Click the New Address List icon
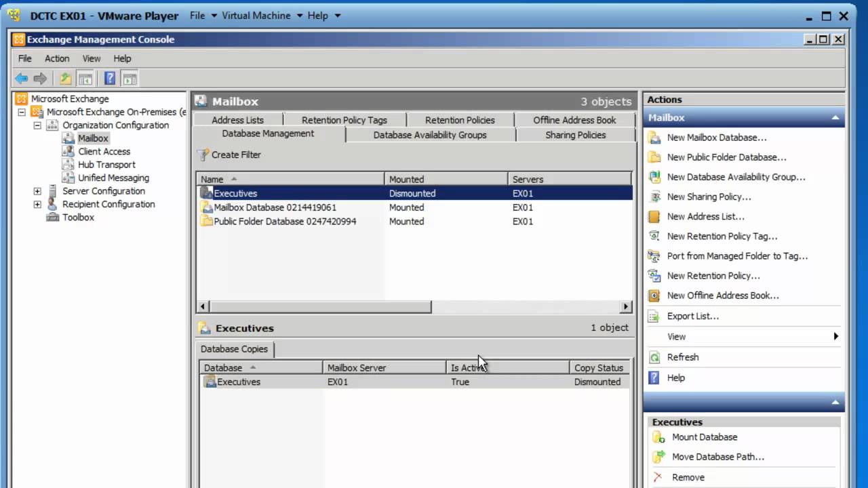 point(654,217)
